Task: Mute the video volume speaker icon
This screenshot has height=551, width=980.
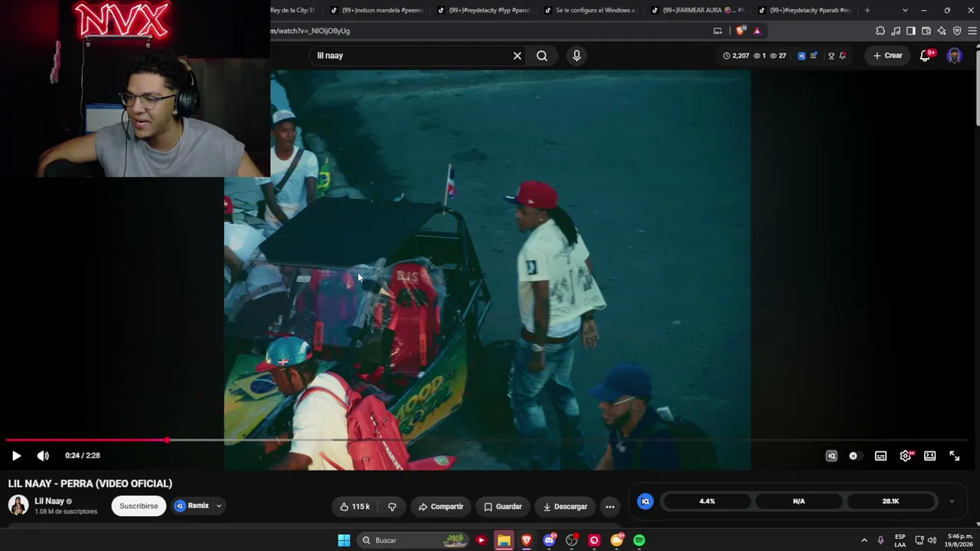Action: click(43, 455)
